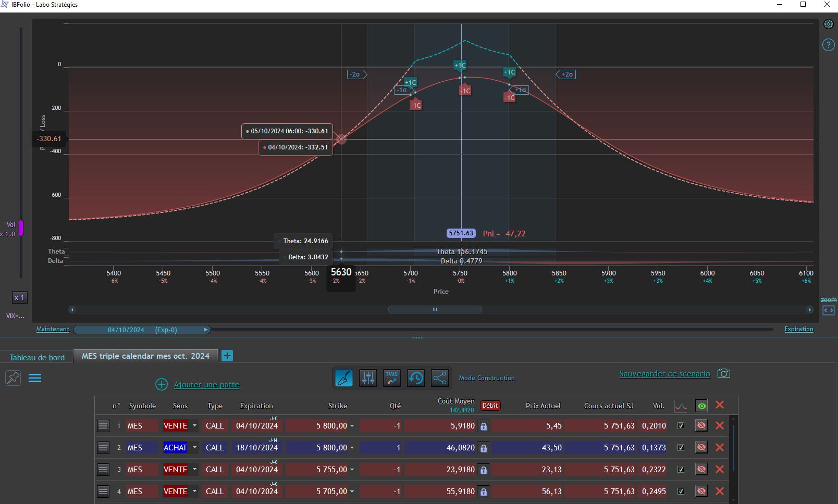Open the history clock icon

416,378
